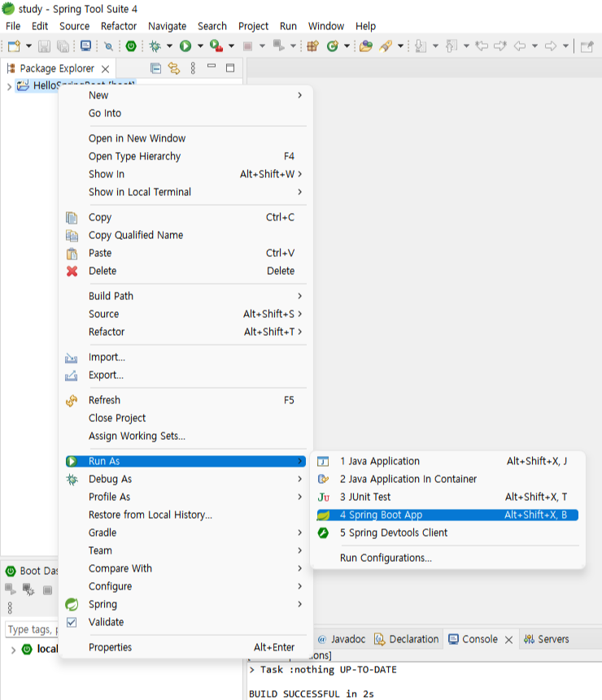Open the Gradle submenu
Image resolution: width=602 pixels, height=700 pixels.
[x=185, y=533]
